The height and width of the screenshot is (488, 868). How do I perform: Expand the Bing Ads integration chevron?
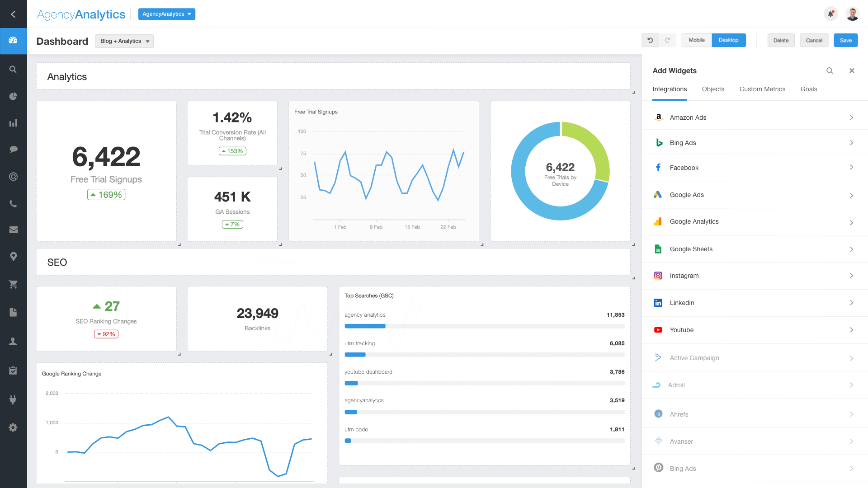[851, 143]
